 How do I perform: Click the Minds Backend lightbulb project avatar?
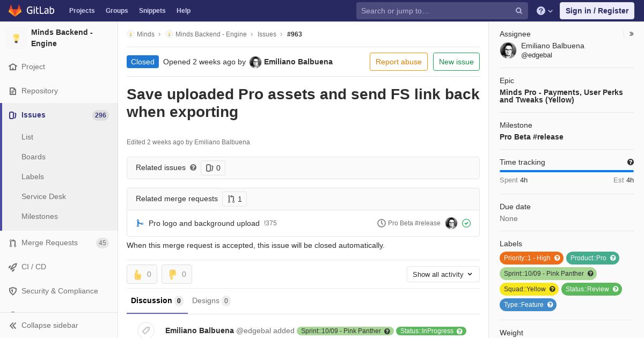pos(16,38)
